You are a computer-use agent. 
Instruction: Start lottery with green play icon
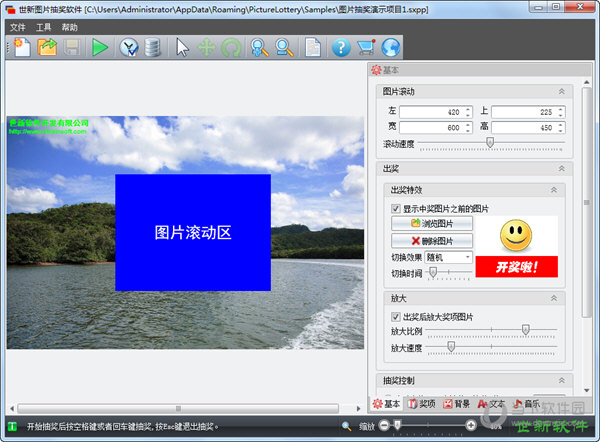point(100,47)
